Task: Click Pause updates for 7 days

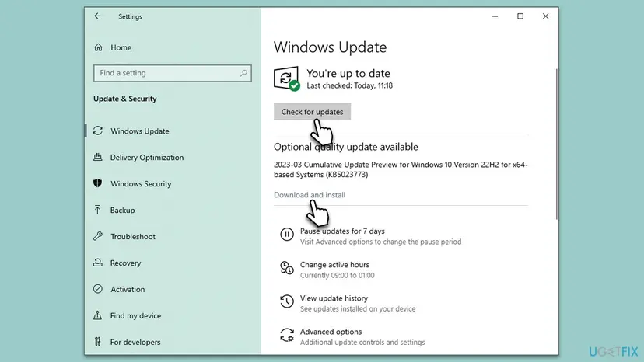Action: coord(342,231)
